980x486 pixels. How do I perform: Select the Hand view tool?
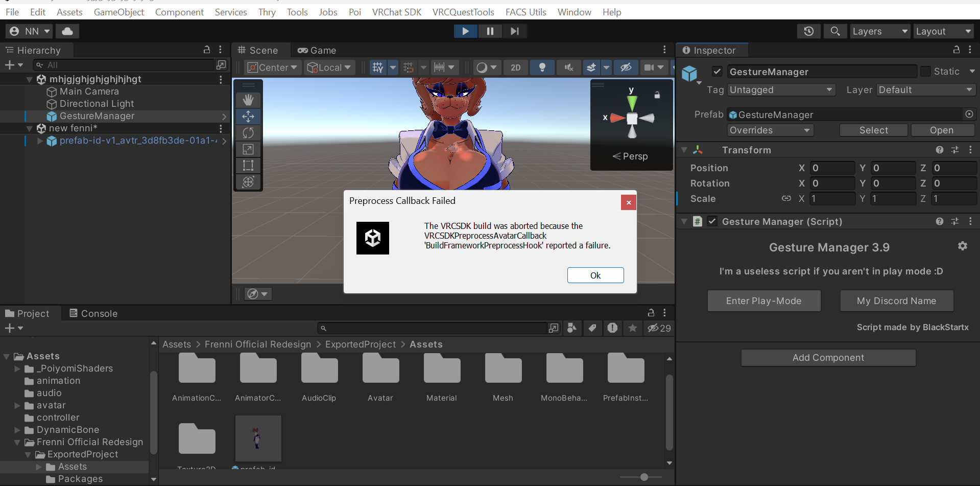248,100
